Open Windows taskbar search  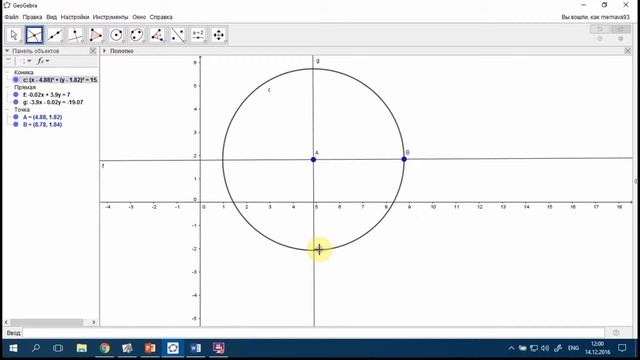pyautogui.click(x=36, y=348)
